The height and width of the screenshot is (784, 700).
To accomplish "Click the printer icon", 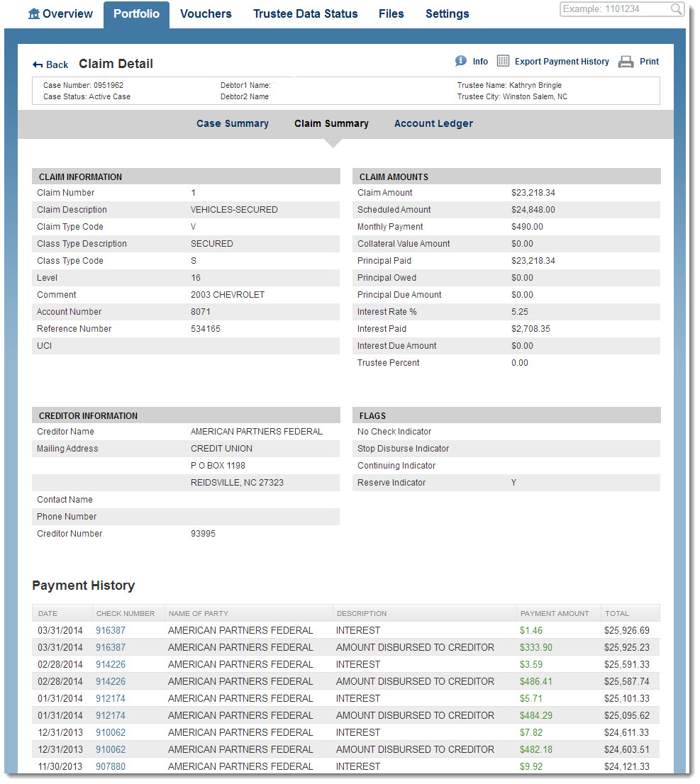I will pyautogui.click(x=626, y=62).
